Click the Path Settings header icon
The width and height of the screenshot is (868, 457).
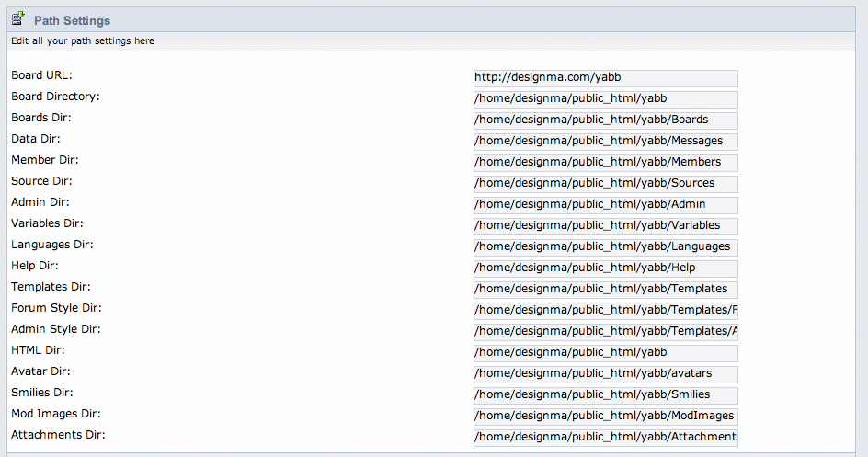point(17,18)
